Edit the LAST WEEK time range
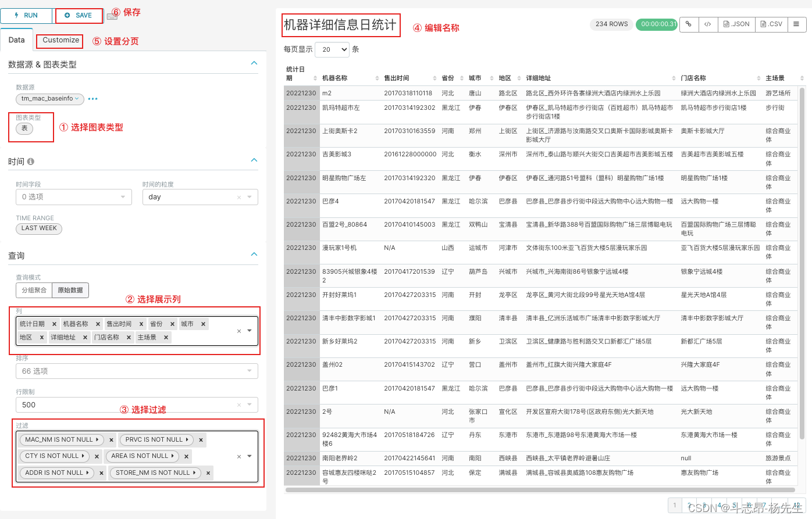Screen dimensions: 812x519 (x=39, y=228)
